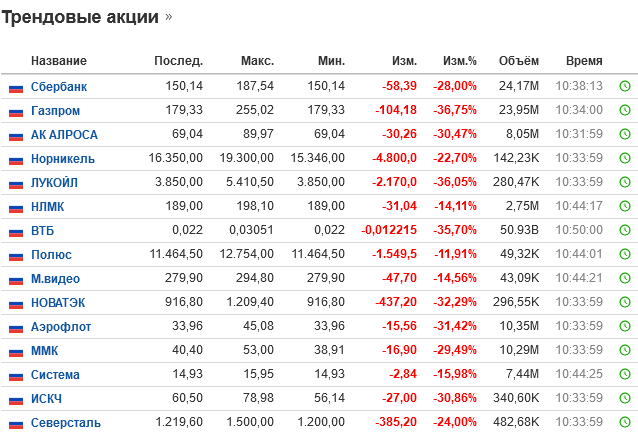Click the Russian flag icon beside Полюс

click(x=16, y=255)
